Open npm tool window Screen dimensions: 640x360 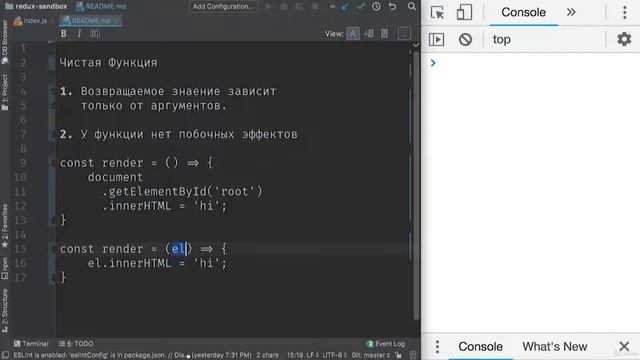pyautogui.click(x=4, y=268)
